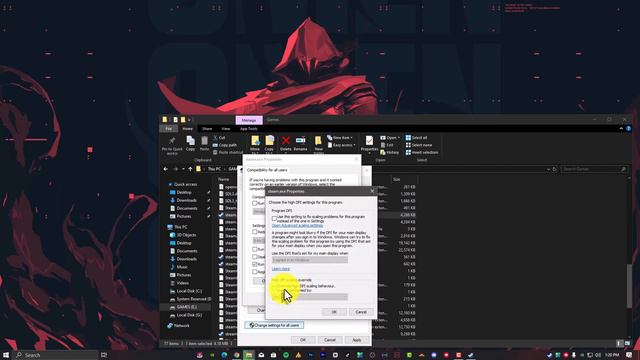This screenshot has width=640, height=360.
Task: Open Google Chrome from the taskbar
Action: pyautogui.click(x=236, y=355)
